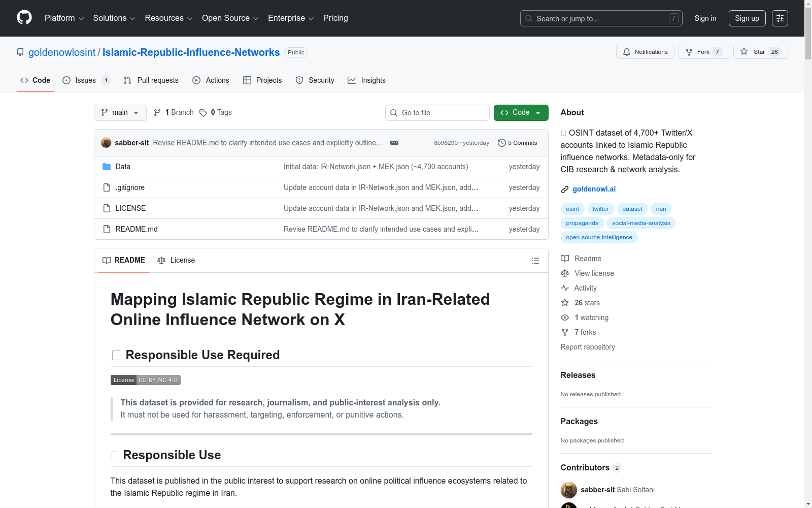Expand the commit message ellipsis button

[394, 143]
